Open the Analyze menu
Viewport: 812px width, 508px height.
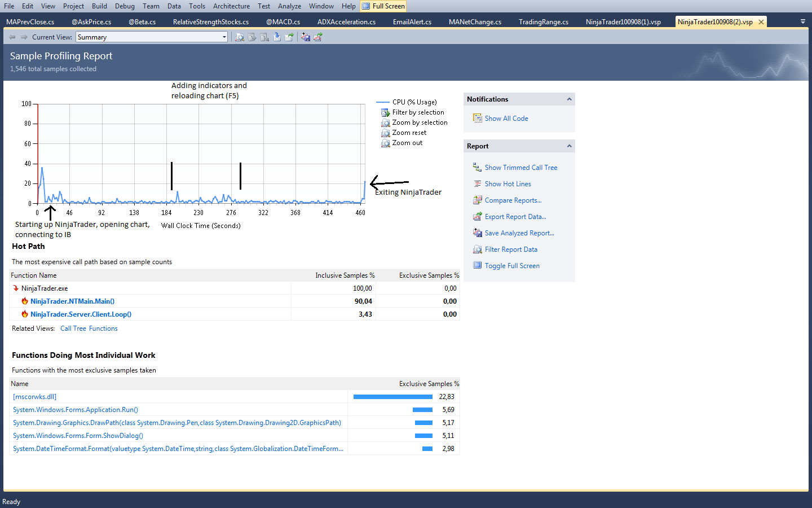point(289,6)
